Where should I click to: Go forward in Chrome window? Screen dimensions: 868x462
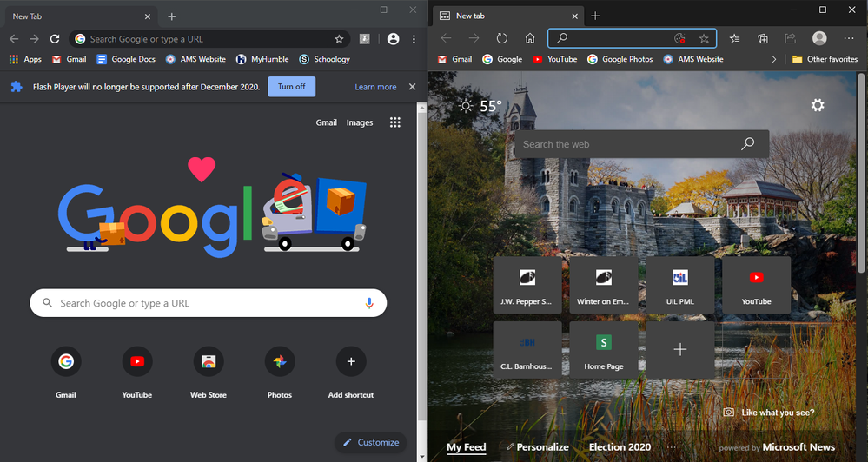[35, 39]
